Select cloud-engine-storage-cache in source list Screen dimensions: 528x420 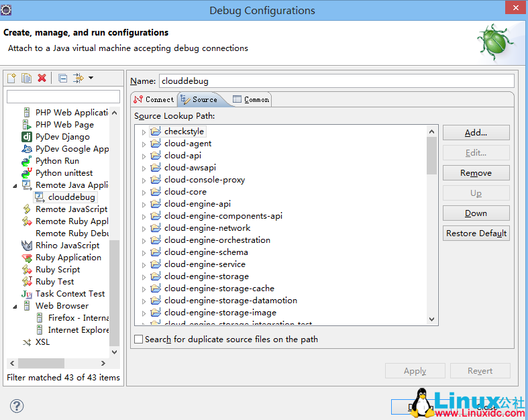point(219,288)
